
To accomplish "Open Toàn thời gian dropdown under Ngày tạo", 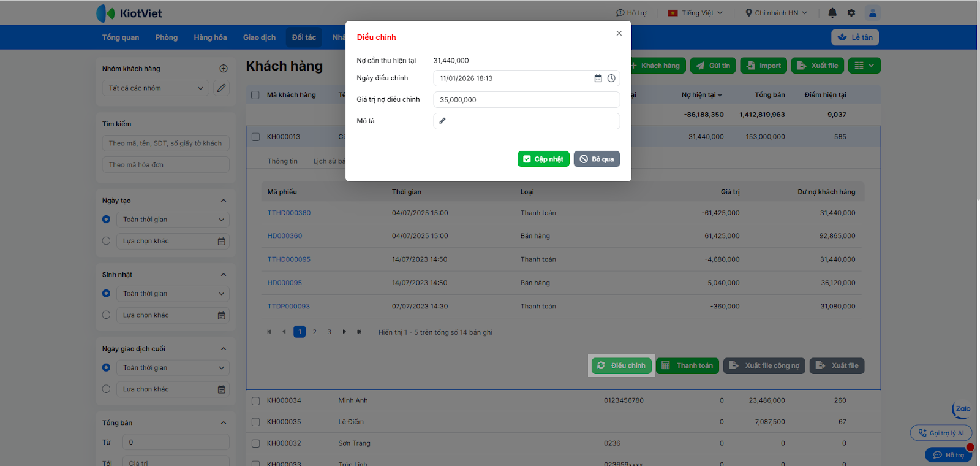I will click(173, 220).
